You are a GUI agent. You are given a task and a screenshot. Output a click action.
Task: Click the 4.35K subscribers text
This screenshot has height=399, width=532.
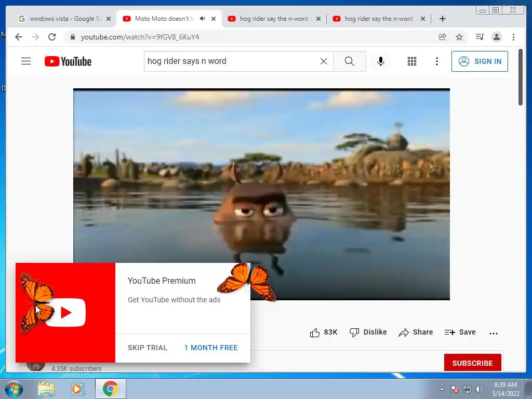pyautogui.click(x=76, y=369)
